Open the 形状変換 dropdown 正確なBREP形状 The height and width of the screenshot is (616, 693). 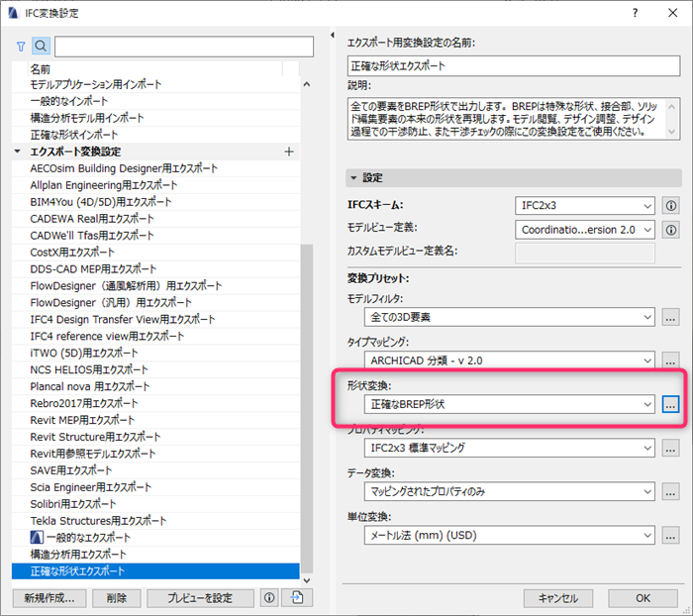click(510, 404)
